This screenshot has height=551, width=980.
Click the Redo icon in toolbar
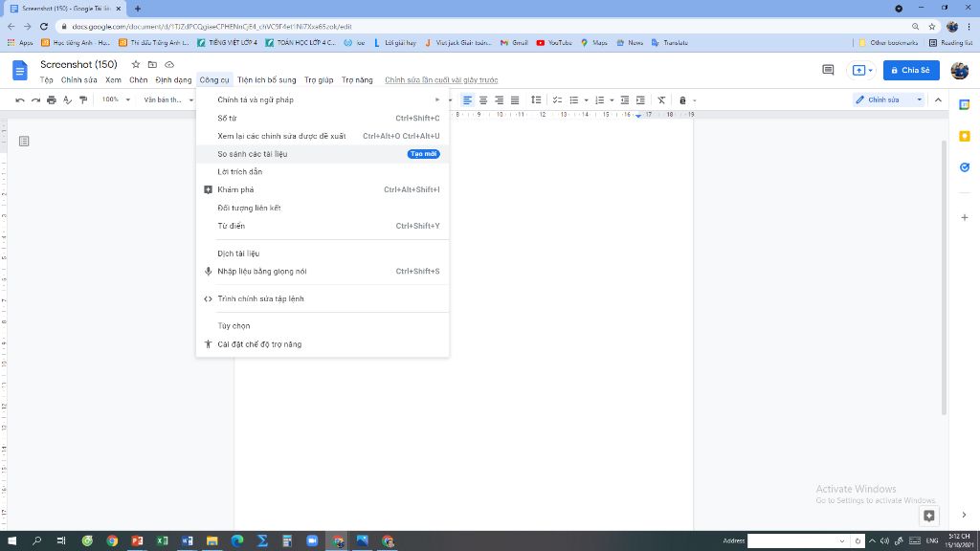[x=35, y=99]
